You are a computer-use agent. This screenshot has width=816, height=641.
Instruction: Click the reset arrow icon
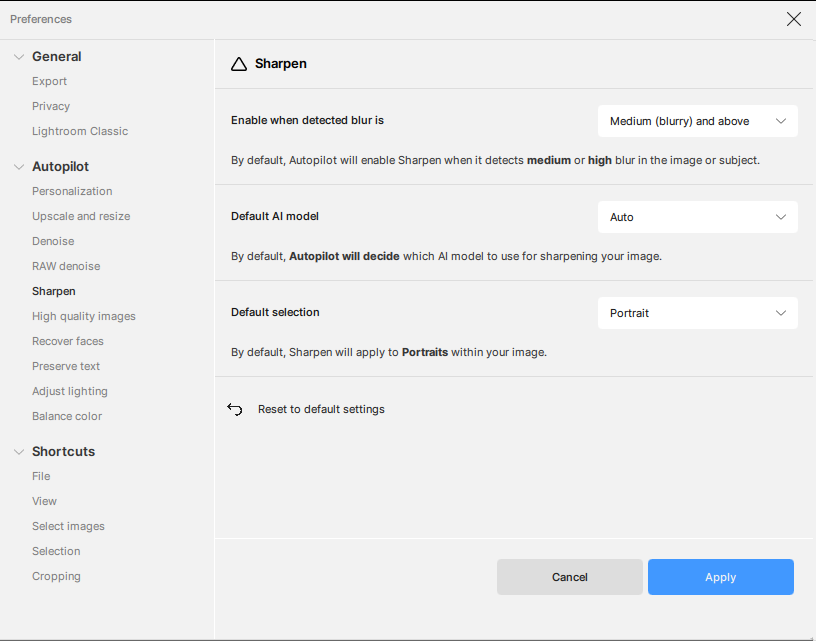point(235,409)
